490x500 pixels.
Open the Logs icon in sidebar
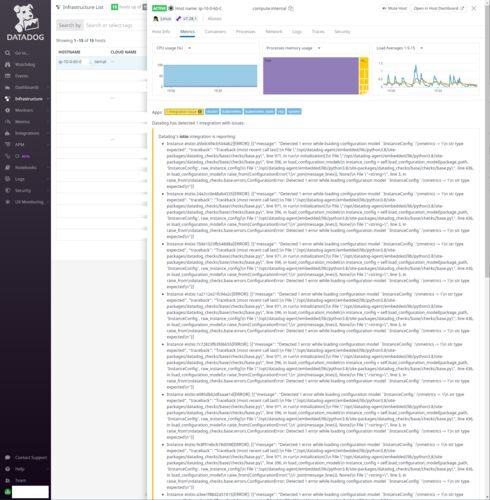(7, 179)
